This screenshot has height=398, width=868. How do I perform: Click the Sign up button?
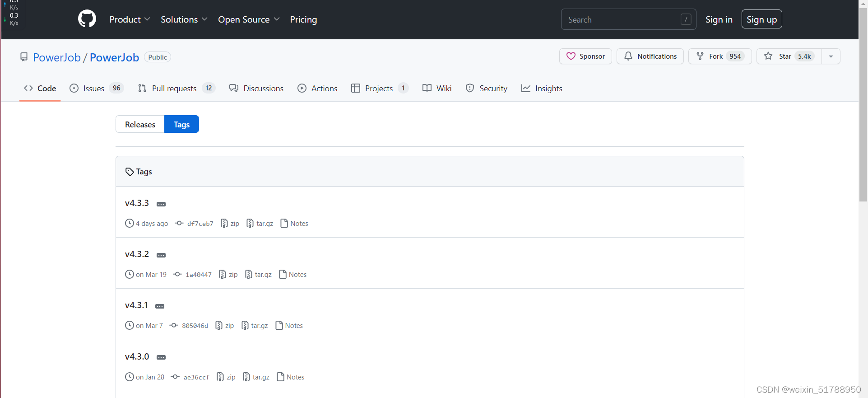coord(761,19)
